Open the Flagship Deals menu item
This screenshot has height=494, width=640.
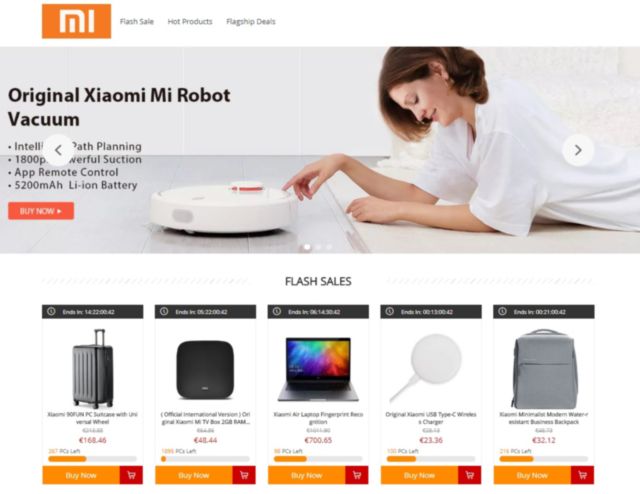251,22
